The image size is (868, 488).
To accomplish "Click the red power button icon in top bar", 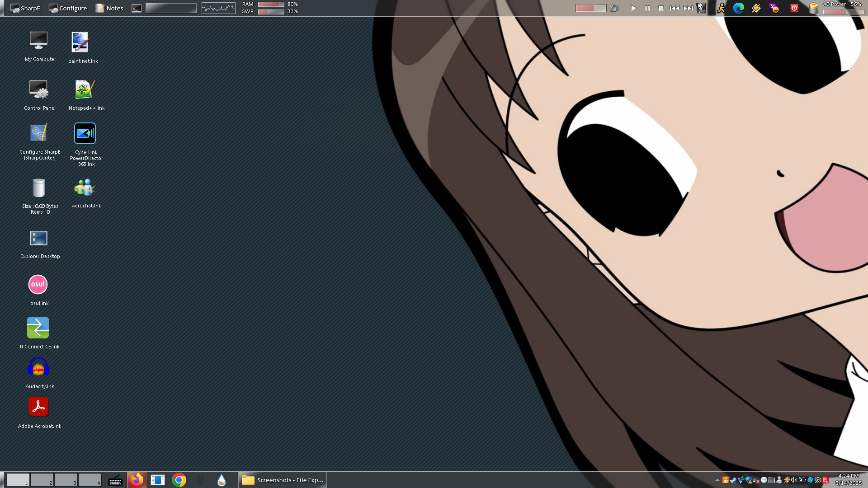I will tap(794, 8).
